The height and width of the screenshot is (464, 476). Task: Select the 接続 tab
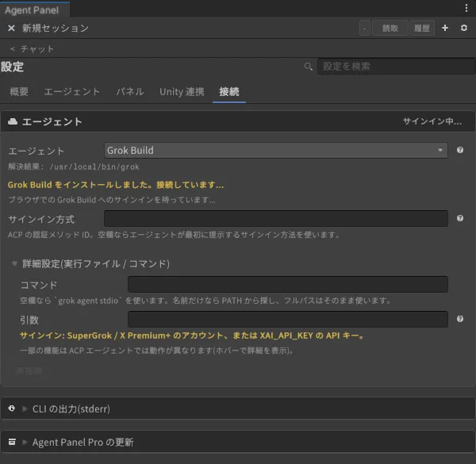click(x=229, y=92)
